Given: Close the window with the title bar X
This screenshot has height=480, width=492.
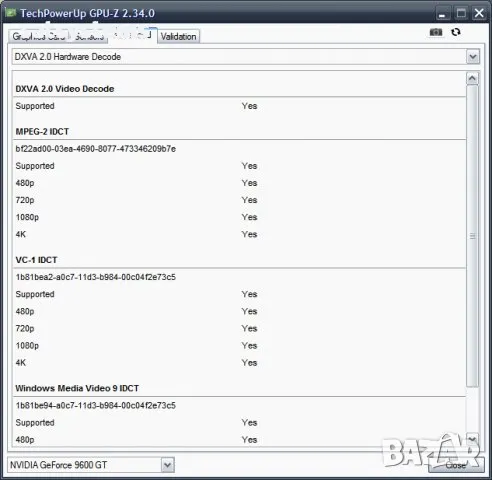Looking at the screenshot, I should (479, 13).
